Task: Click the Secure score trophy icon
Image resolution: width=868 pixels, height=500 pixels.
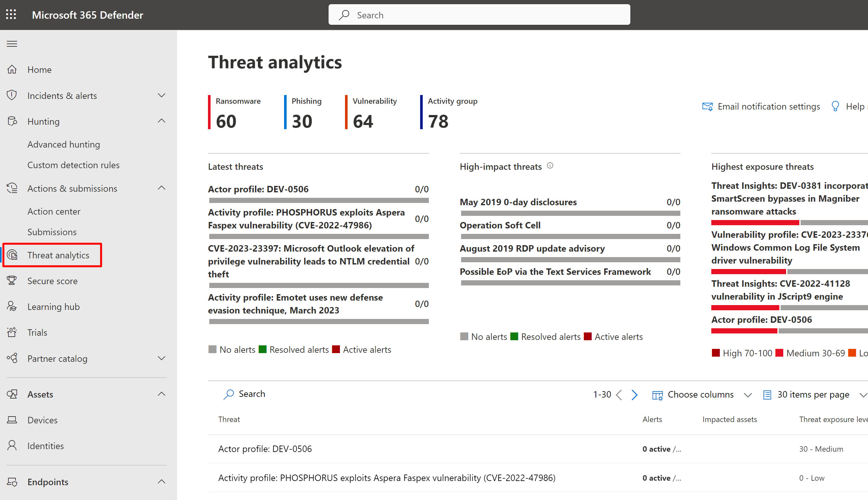Action: (12, 281)
